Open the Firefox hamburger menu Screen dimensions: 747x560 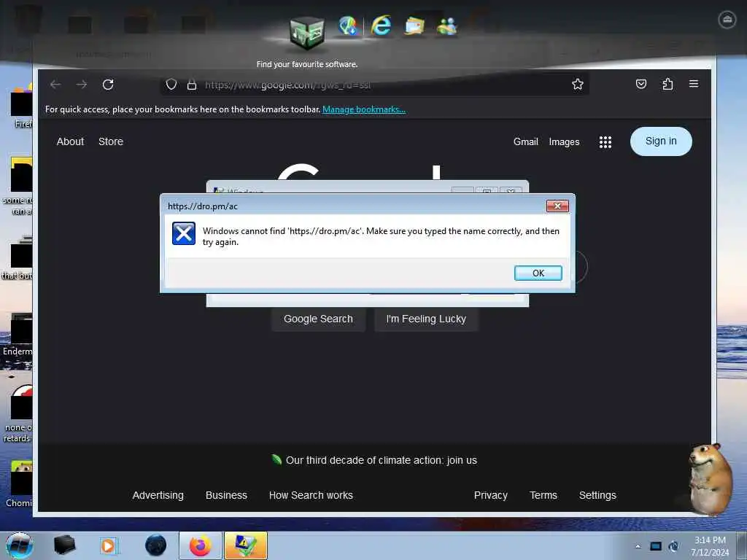click(x=694, y=84)
